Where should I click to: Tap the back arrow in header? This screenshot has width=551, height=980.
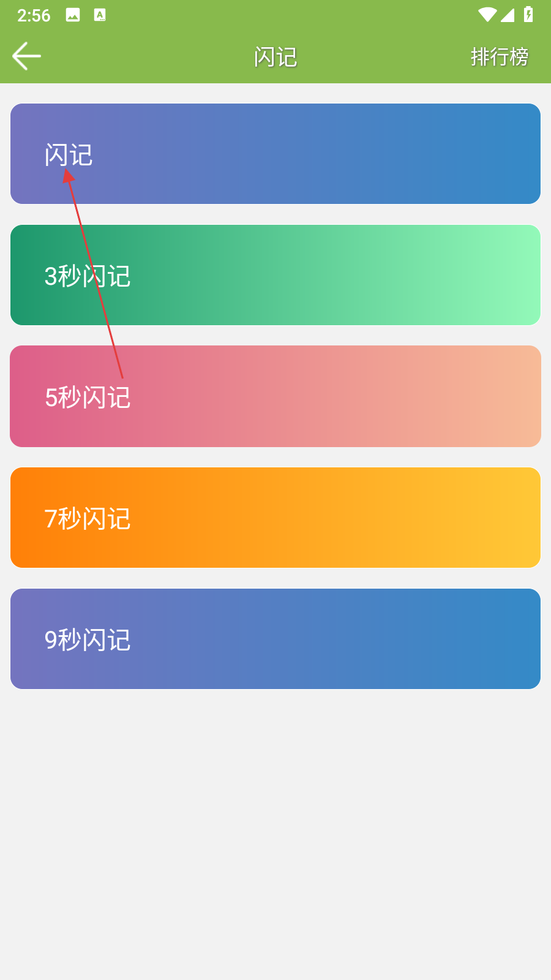[26, 56]
